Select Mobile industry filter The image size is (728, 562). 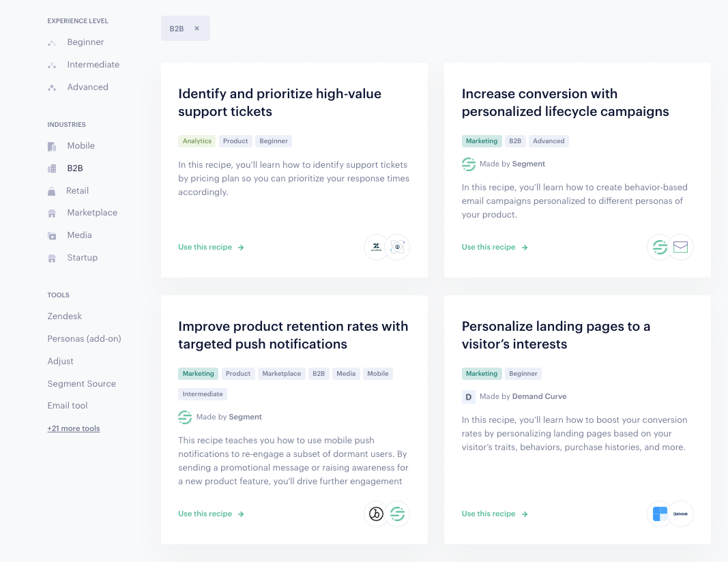pyautogui.click(x=81, y=146)
